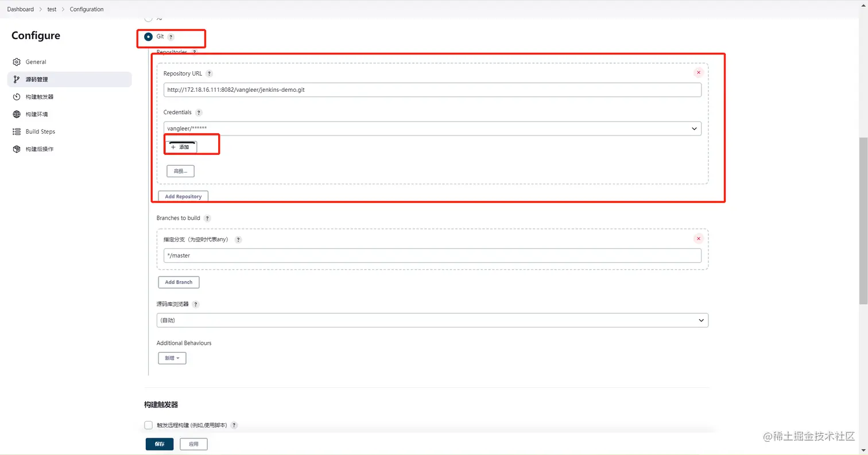Remove the */master branch with red X
The width and height of the screenshot is (868, 455).
699,239
